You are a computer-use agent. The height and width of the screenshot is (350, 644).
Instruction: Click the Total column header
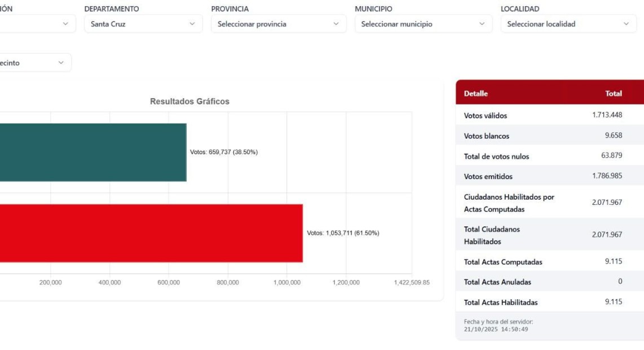[x=614, y=94]
